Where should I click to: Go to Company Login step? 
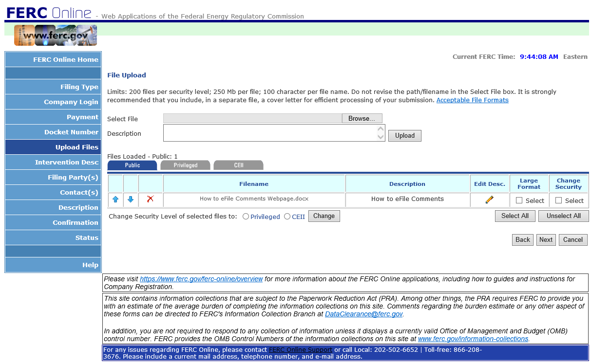tap(53, 102)
